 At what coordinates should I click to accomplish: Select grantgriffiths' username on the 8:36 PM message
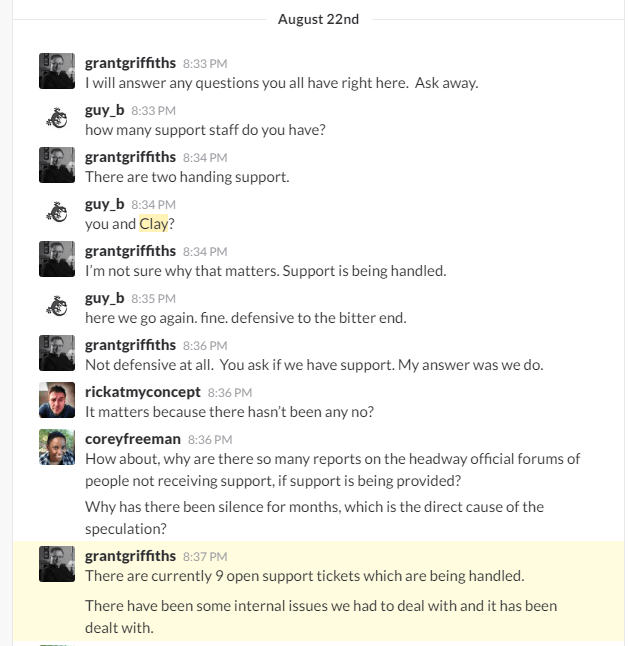pos(130,345)
